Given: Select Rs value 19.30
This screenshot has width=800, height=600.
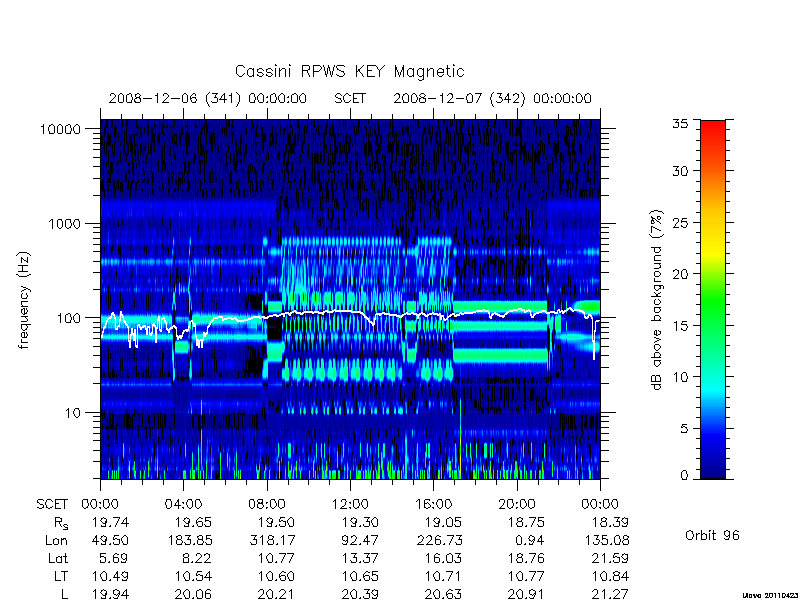Looking at the screenshot, I should point(360,522).
